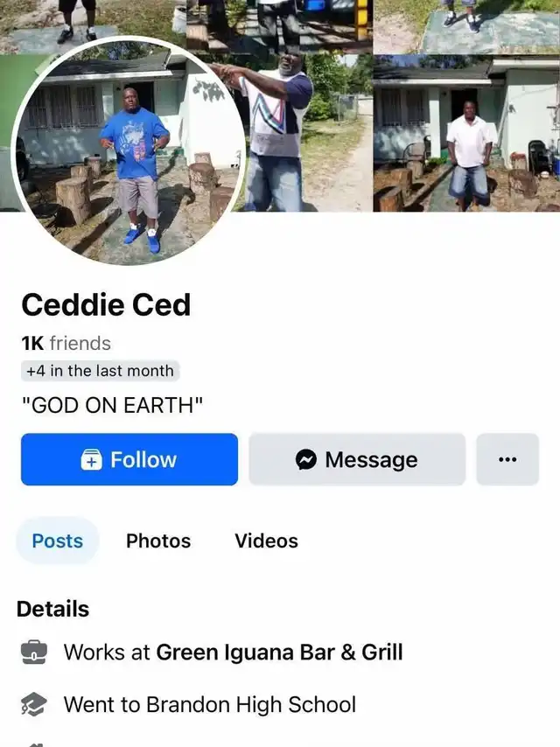Click the Follow plus icon

[92, 460]
